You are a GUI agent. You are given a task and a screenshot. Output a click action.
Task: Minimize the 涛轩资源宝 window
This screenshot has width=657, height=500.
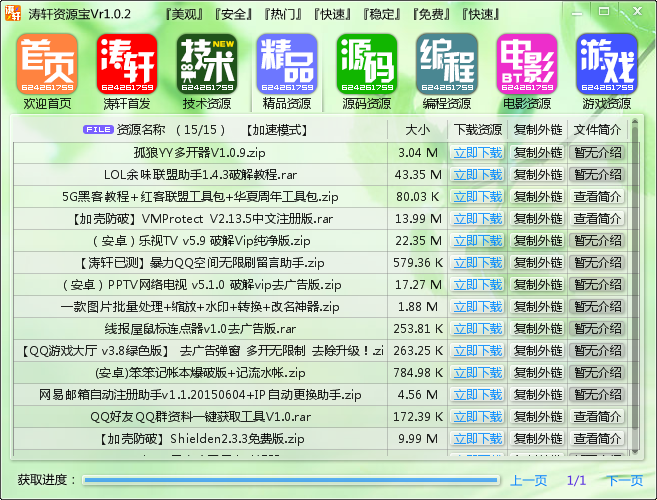pyautogui.click(x=577, y=13)
